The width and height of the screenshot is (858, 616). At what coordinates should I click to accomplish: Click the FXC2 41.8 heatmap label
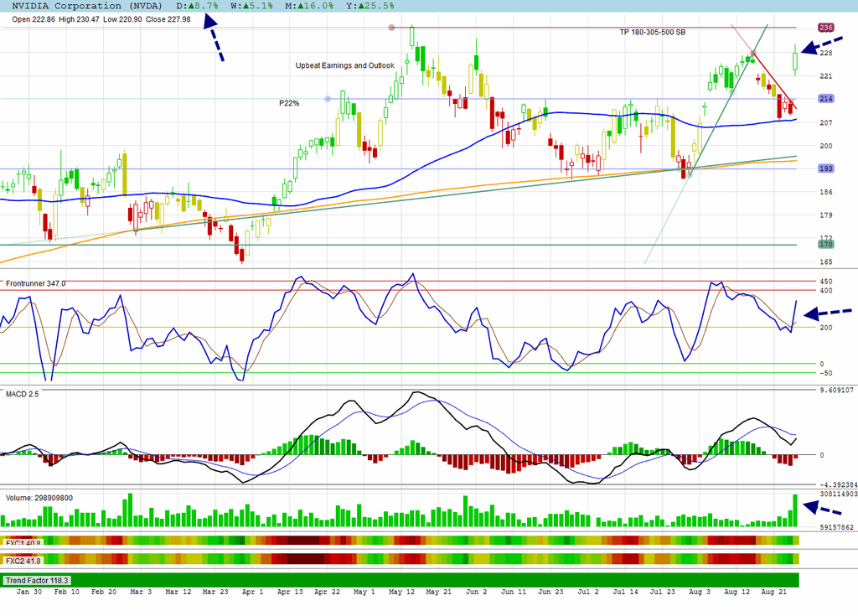point(23,561)
